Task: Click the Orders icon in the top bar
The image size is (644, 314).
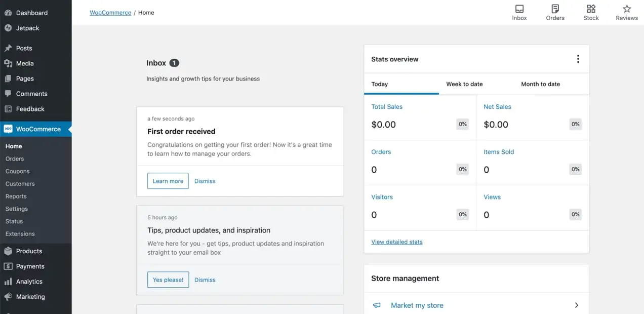Action: [x=555, y=12]
